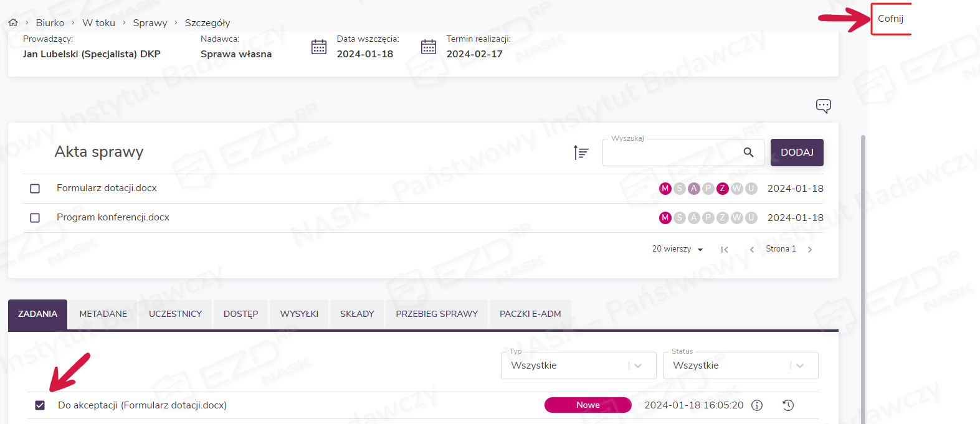
Task: Open task history clock icon
Action: pyautogui.click(x=788, y=405)
